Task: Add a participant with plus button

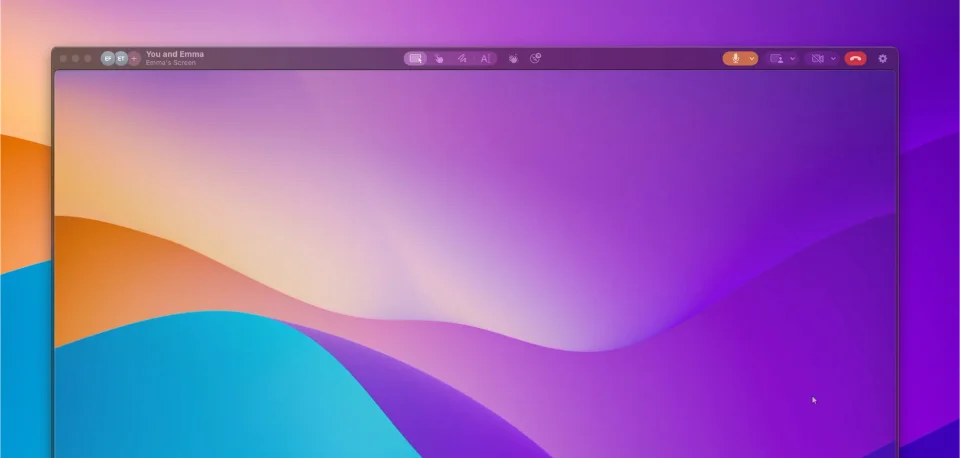Action: point(134,59)
